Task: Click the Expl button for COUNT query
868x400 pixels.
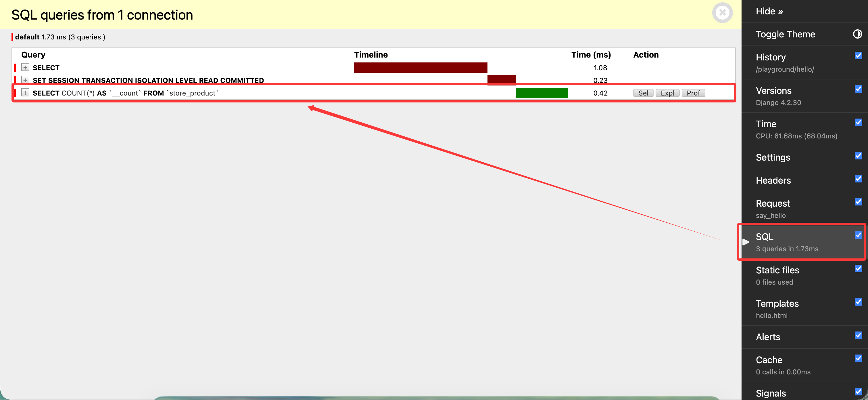Action: pyautogui.click(x=667, y=93)
